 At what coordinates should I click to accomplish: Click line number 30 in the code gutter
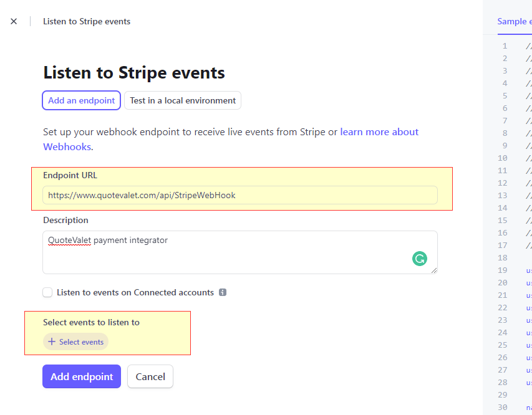pyautogui.click(x=503, y=408)
